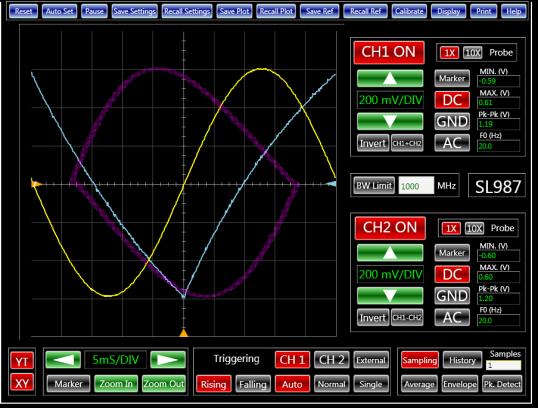Select CH 2 as trigger source
This screenshot has width=538, height=408.
pyautogui.click(x=331, y=360)
